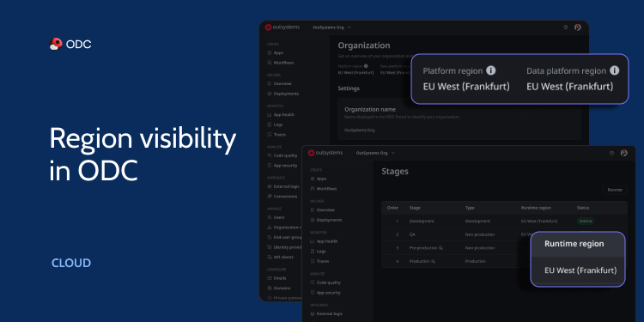Open Apps in Stages window sidebar
This screenshot has width=644, height=322.
point(319,179)
